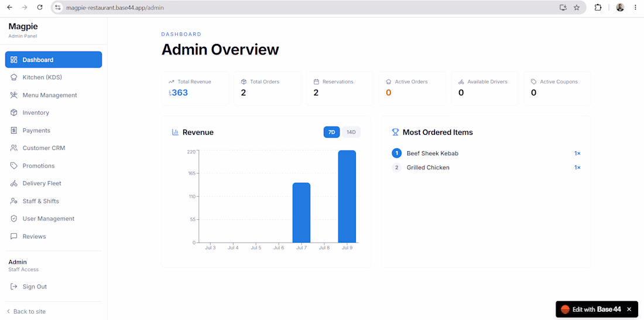Open Chrome three-dot menu
644x320 pixels.
635,8
